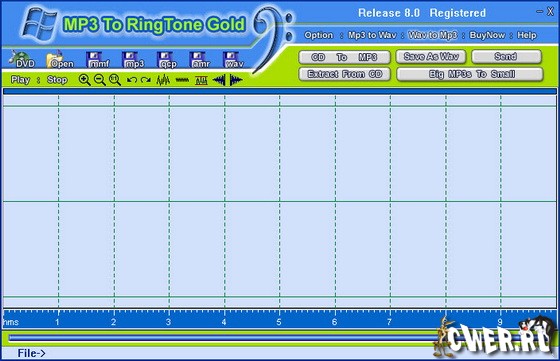
Task: Start playback with the Play control
Action: (x=20, y=80)
